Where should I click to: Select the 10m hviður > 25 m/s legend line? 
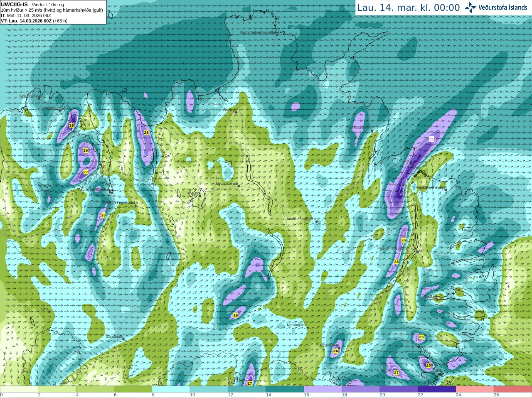[52, 10]
